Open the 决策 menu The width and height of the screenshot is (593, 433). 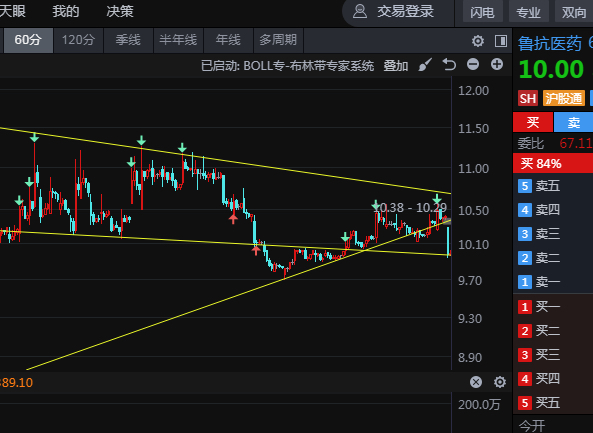120,11
